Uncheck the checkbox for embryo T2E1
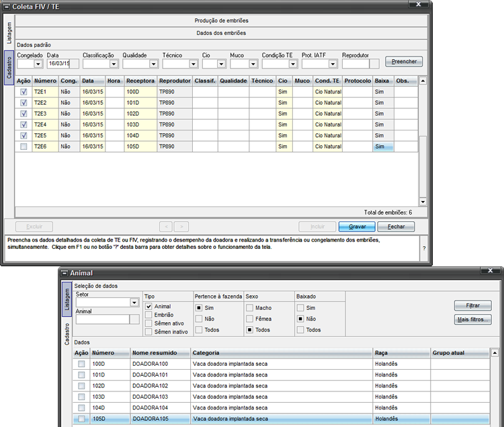Image resolution: width=504 pixels, height=427 pixels. point(24,92)
